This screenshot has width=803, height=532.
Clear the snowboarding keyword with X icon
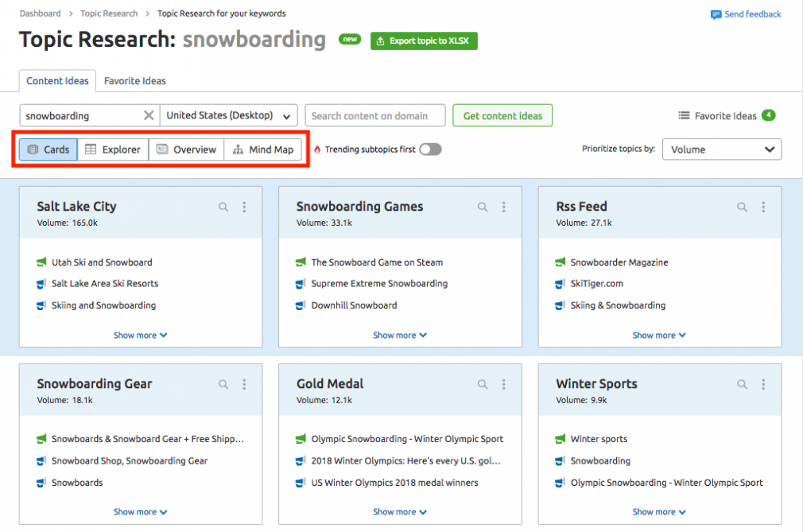pos(149,115)
